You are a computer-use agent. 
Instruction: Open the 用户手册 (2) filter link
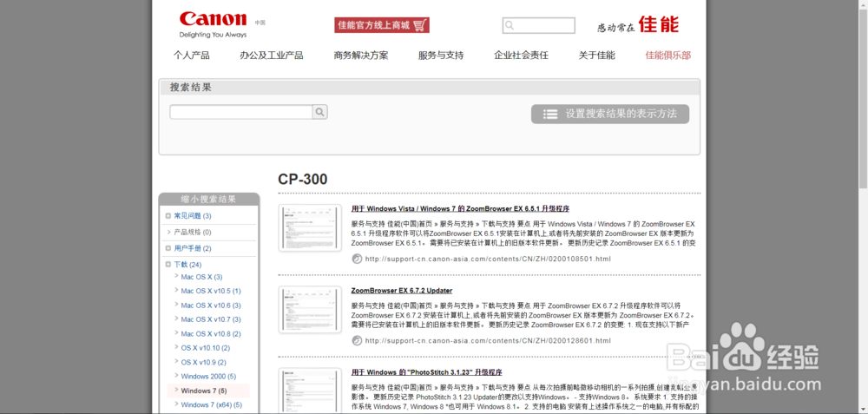pos(193,248)
